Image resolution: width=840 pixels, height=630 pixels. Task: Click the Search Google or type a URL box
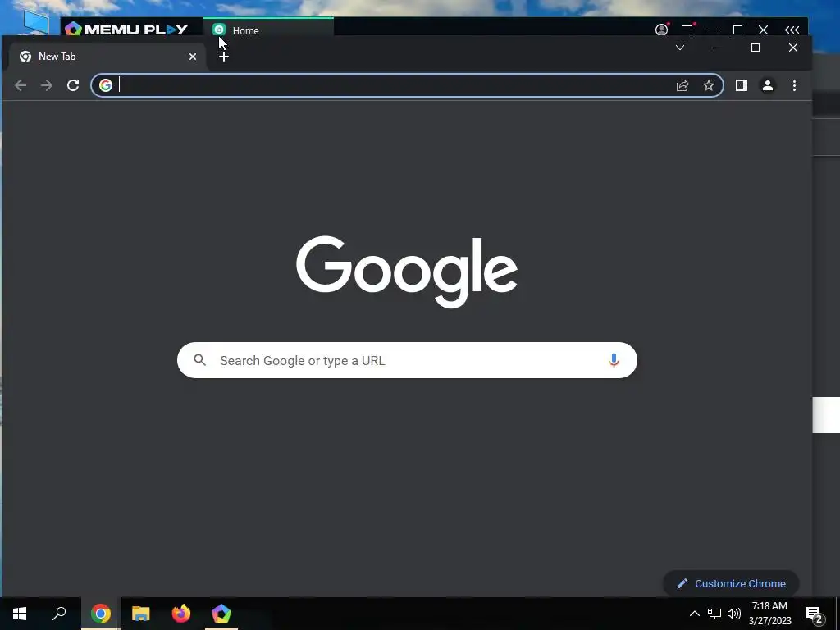pyautogui.click(x=407, y=360)
